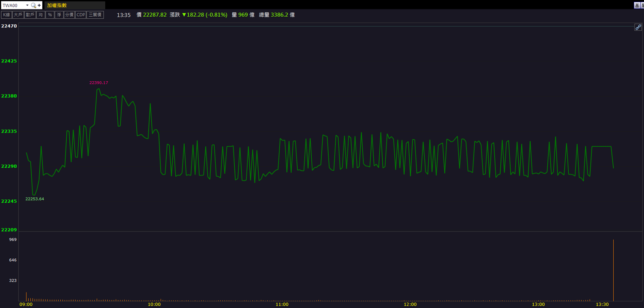644x308 pixels.
Task: Open the 分價 price distribution view
Action: click(x=69, y=15)
